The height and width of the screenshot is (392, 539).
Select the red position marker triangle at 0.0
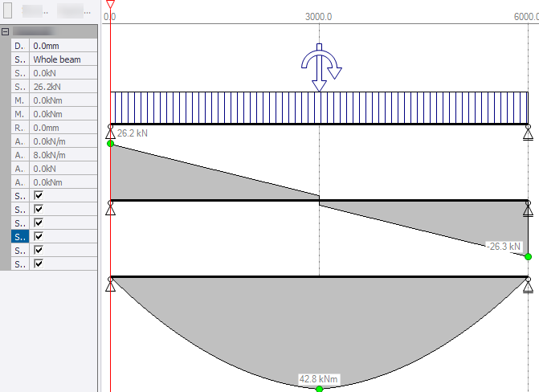pyautogui.click(x=110, y=5)
